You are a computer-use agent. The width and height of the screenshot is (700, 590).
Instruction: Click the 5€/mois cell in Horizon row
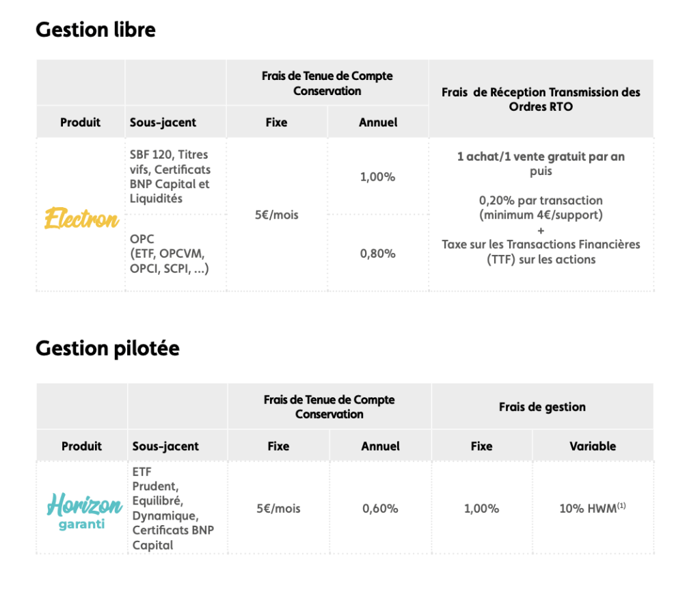tap(278, 508)
